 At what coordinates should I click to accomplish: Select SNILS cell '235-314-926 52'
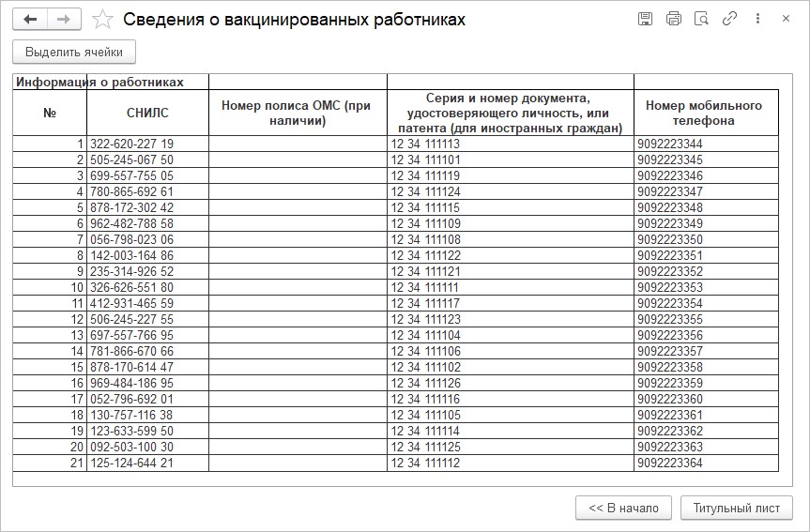(147, 272)
